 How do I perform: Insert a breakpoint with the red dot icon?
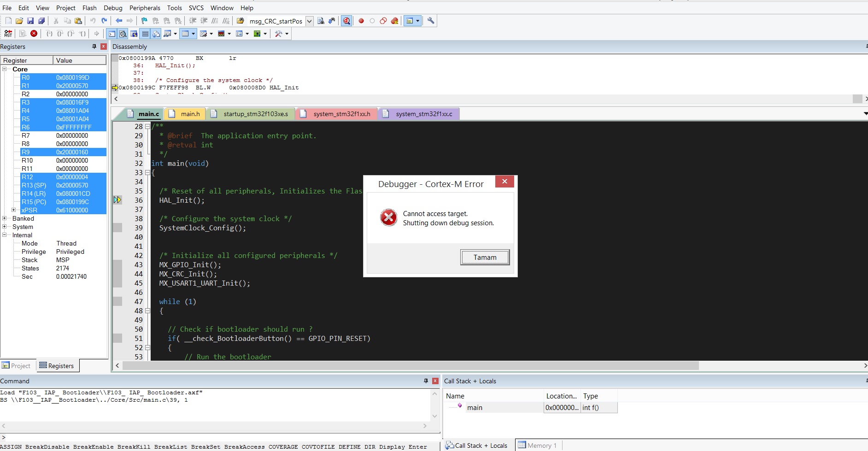(361, 21)
